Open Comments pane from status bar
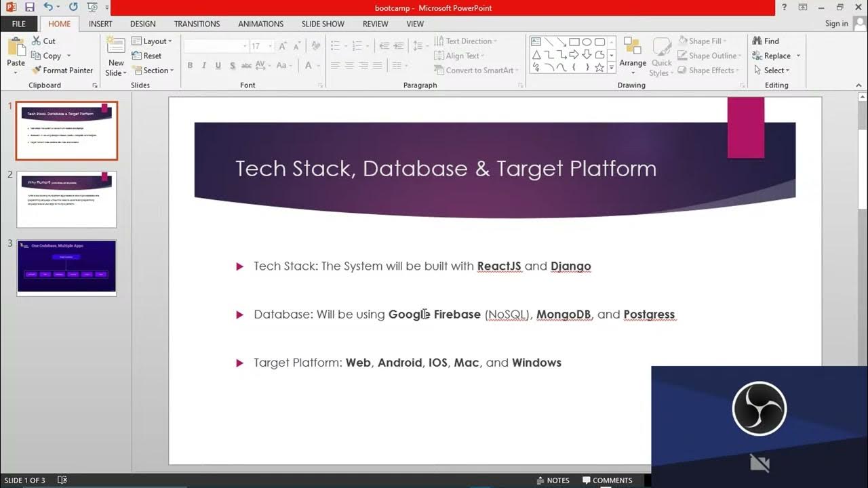 pyautogui.click(x=607, y=481)
